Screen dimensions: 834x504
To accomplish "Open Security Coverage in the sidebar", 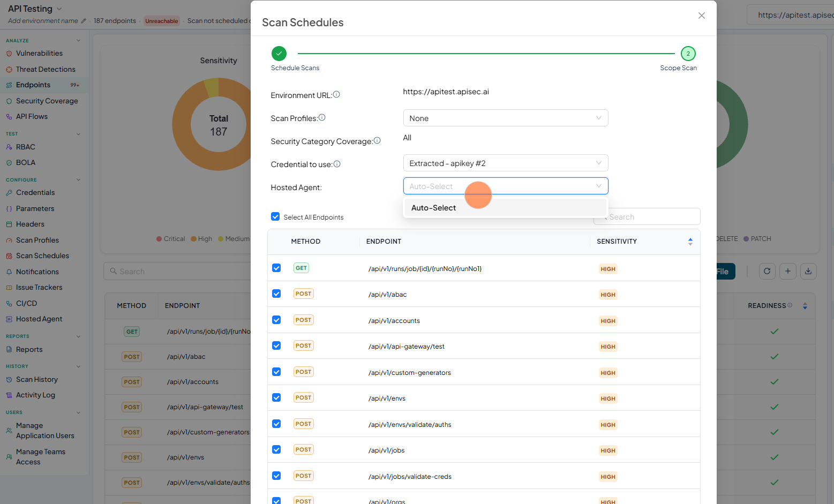I will point(47,101).
